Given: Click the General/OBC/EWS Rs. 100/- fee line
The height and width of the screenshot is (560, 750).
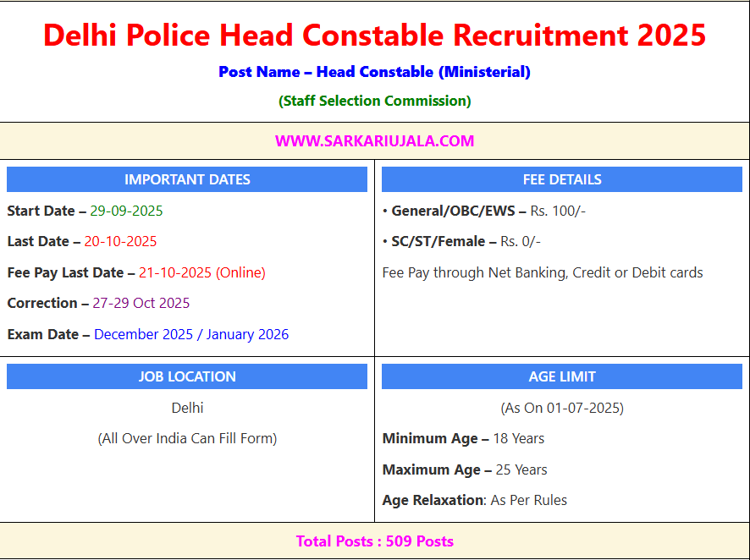Looking at the screenshot, I should pyautogui.click(x=484, y=211).
